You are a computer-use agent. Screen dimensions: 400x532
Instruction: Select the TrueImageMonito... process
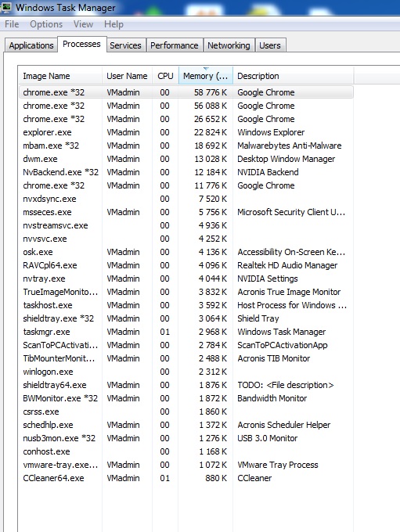[x=186, y=292]
